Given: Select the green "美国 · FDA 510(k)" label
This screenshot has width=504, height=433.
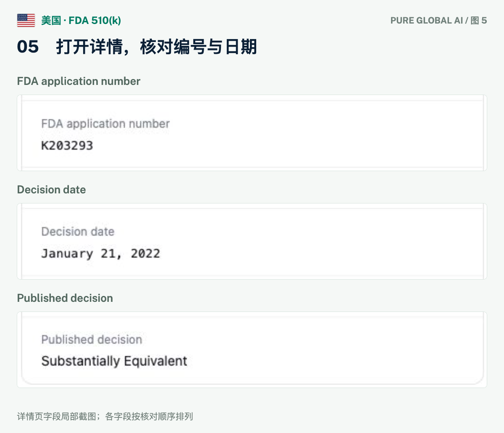Looking at the screenshot, I should (x=81, y=20).
